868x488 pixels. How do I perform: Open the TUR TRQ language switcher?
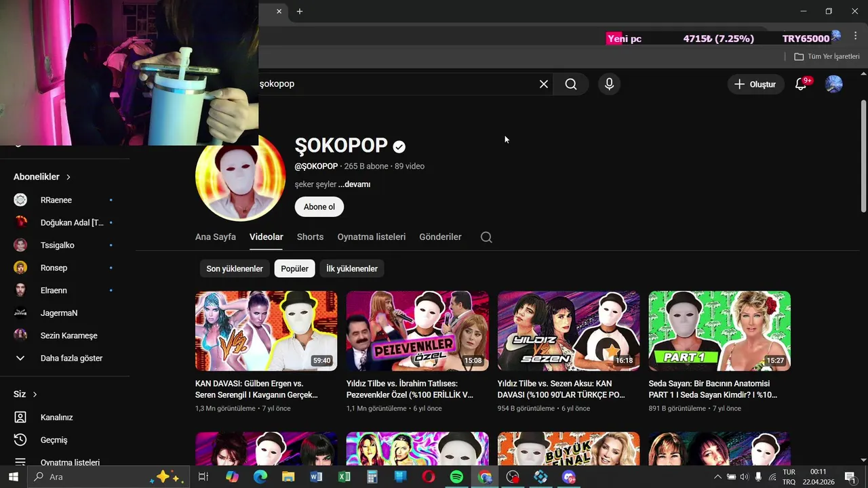(789, 477)
